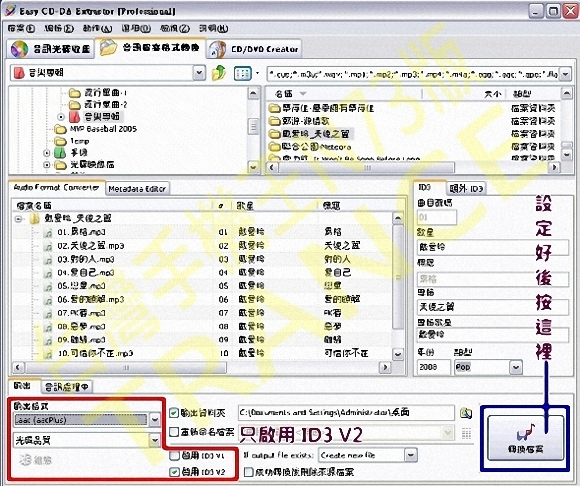Click the track list horizontal scrollbar

click(126, 367)
